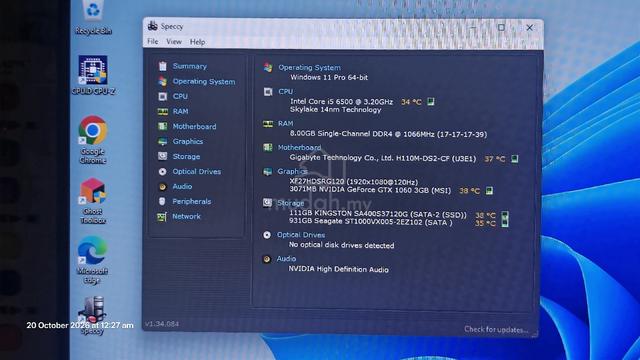640x360 pixels.
Task: Open the Help menu in Speccy
Action: [198, 42]
